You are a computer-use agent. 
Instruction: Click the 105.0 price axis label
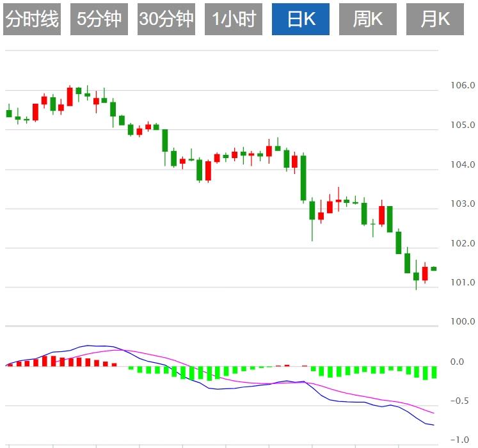(463, 125)
